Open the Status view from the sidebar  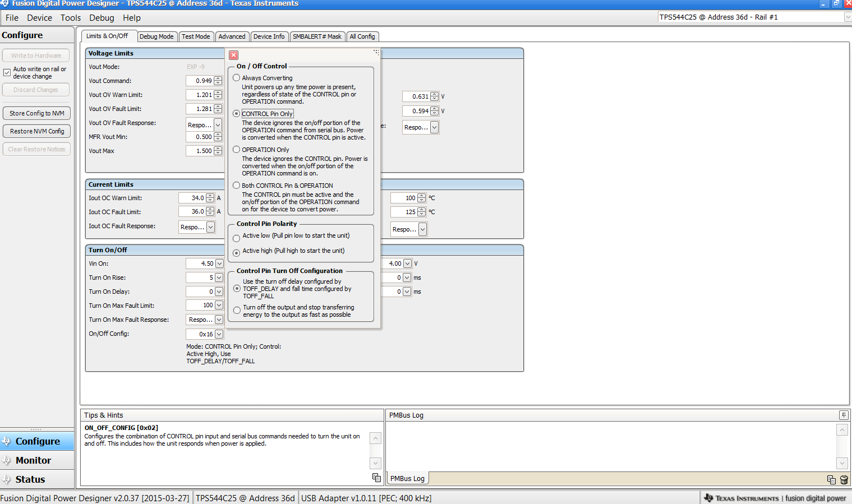(x=30, y=479)
